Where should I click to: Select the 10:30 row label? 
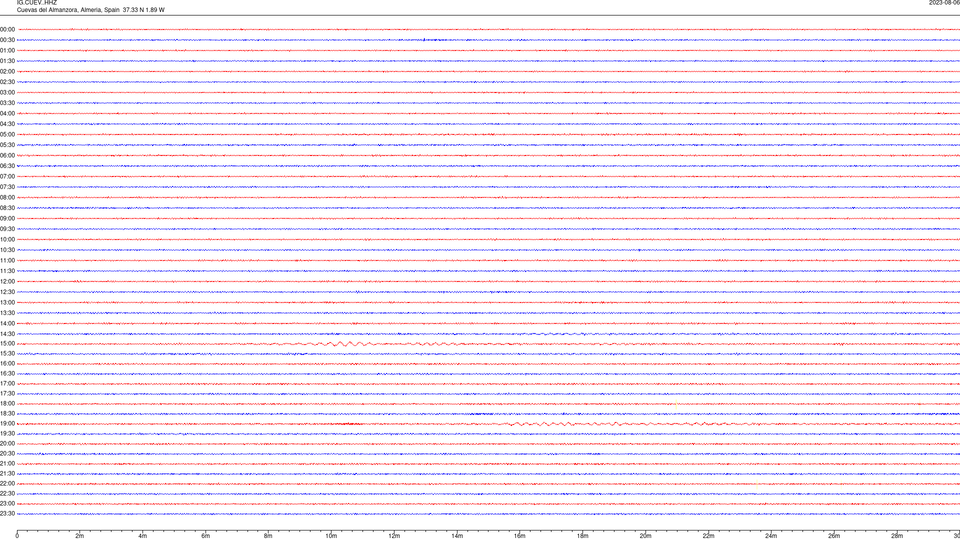[7, 250]
